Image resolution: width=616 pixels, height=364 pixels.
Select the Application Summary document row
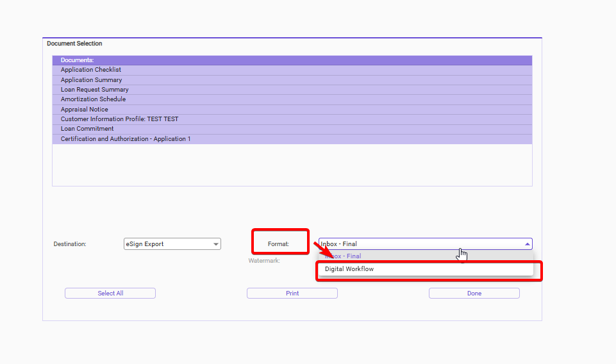[x=91, y=80]
